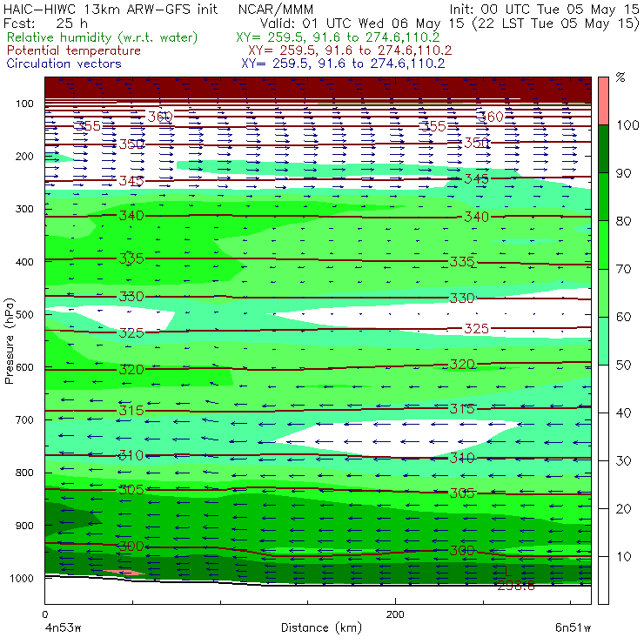Select the 80–90% green colorbar segment
Screen dimensions: 644x644
(603, 197)
